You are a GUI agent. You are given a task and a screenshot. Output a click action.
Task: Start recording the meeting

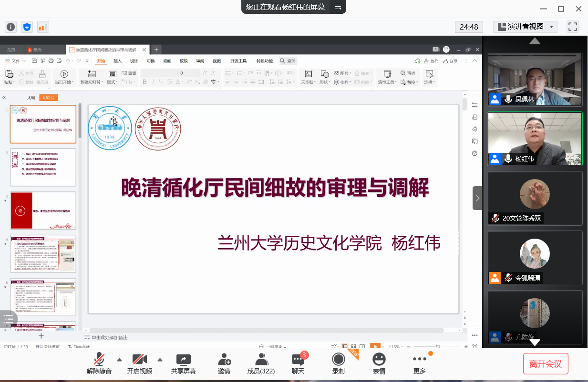339,363
